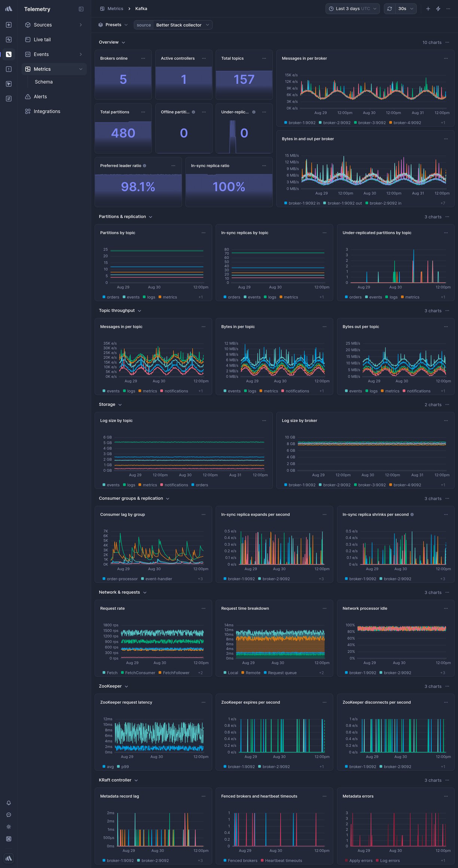The image size is (458, 868).
Task: Toggle p99 series in ZooKeeper request latency
Action: [123, 767]
